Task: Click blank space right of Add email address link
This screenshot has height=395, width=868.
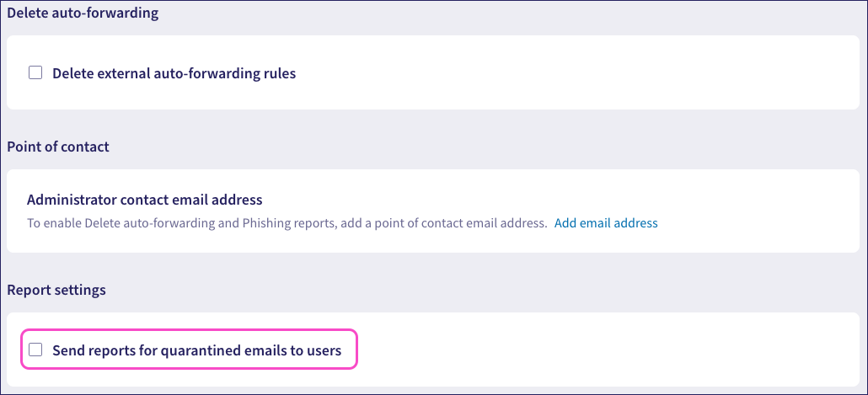Action: click(758, 223)
